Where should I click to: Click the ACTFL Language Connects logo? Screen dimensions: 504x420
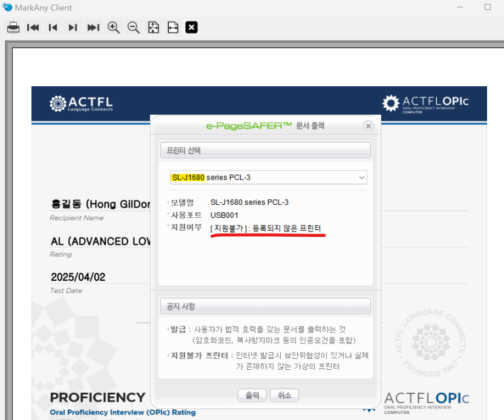(x=81, y=104)
